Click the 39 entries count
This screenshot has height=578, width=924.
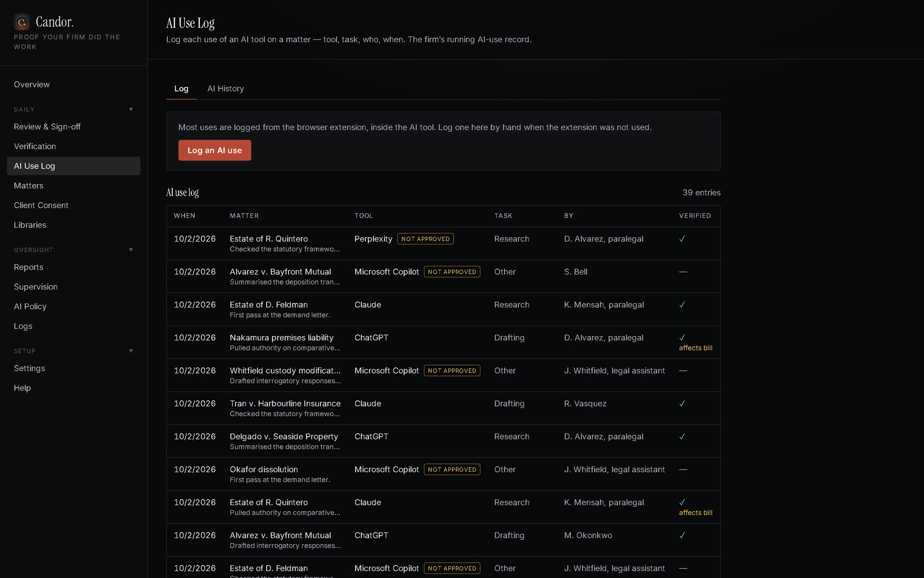(701, 193)
